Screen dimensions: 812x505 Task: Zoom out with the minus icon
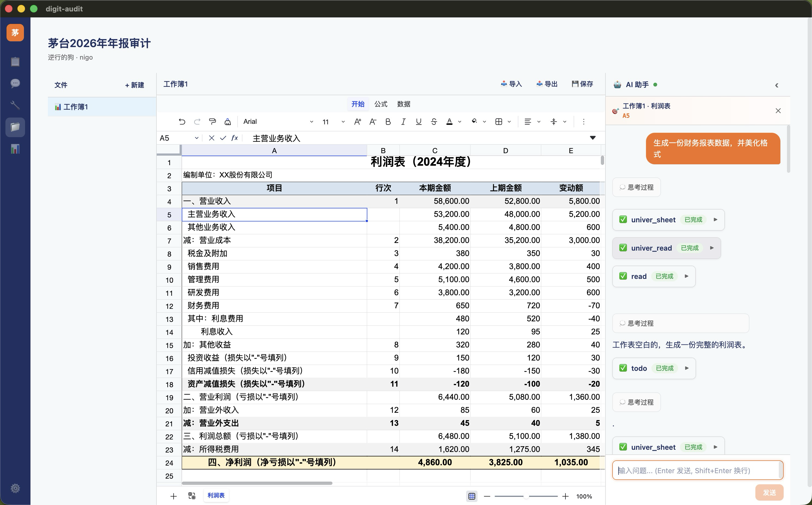487,496
